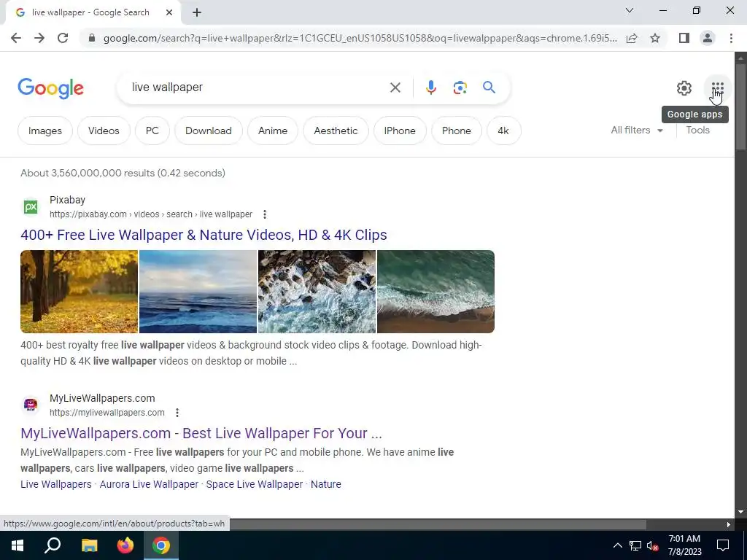
Task: View site information lock icon
Action: (92, 38)
